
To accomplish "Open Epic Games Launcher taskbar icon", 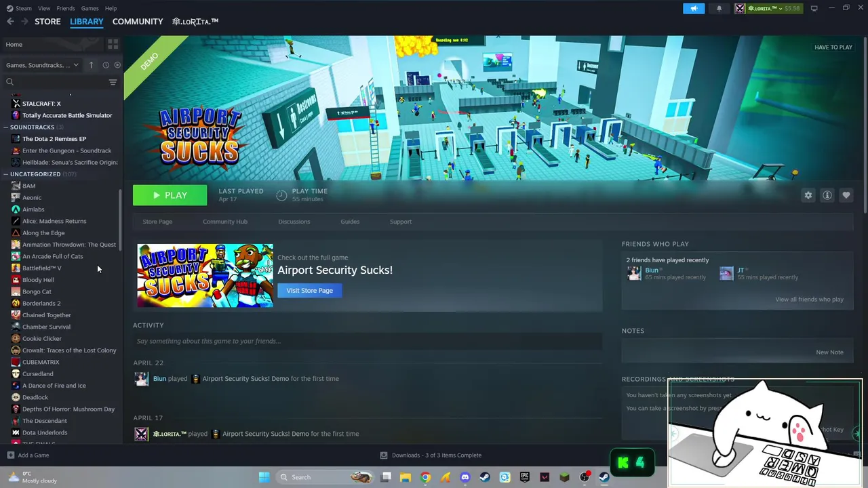I will 525,477.
